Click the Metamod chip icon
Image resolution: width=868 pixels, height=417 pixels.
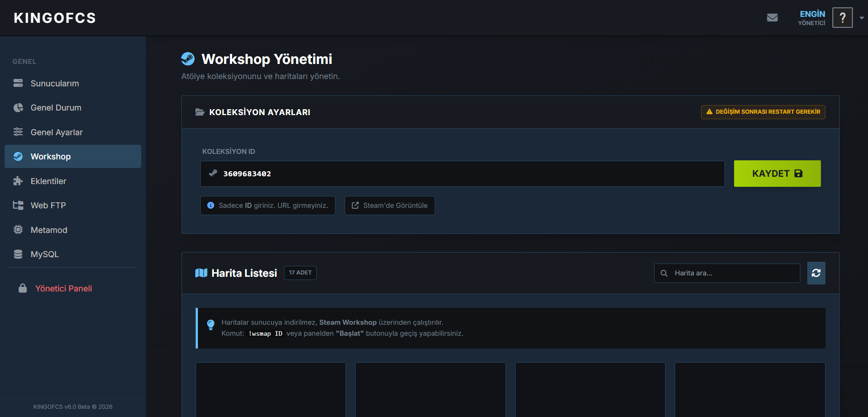18,230
